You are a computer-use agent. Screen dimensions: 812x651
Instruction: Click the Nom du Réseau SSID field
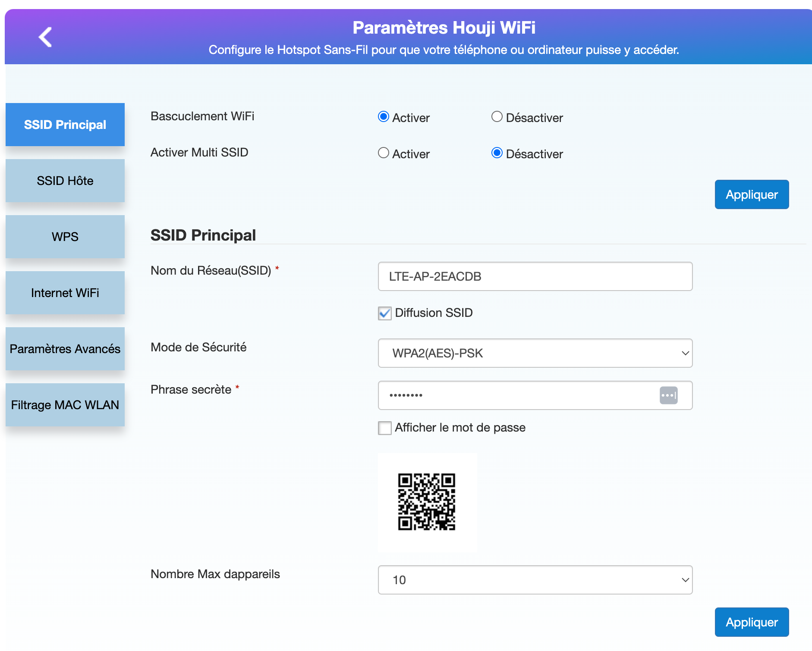click(x=535, y=276)
